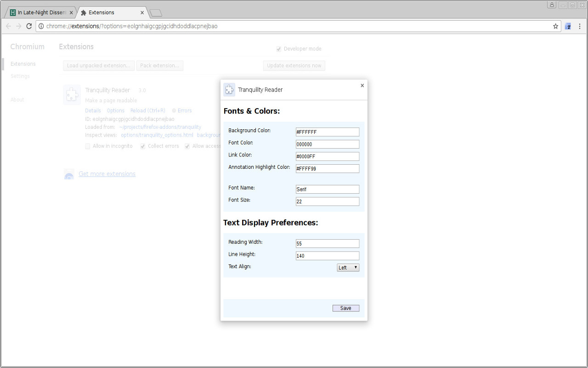Close the Extensions tab
This screenshot has height=368, width=588.
pyautogui.click(x=142, y=12)
